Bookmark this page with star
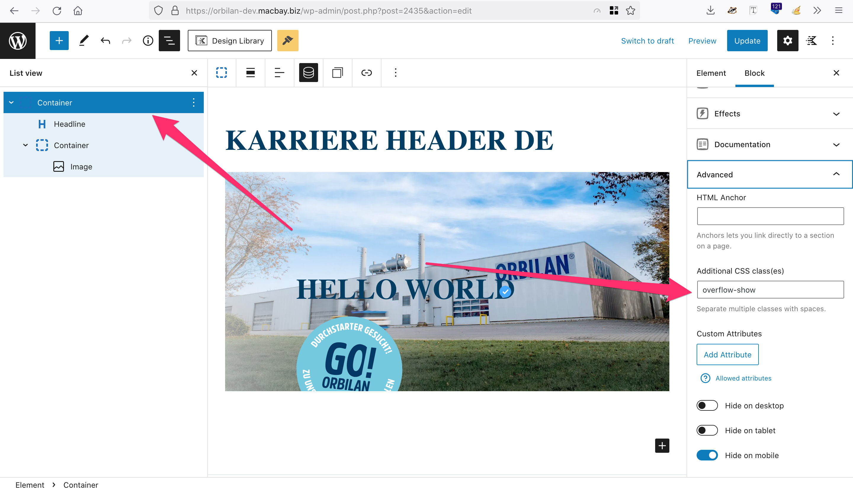 [x=631, y=11]
